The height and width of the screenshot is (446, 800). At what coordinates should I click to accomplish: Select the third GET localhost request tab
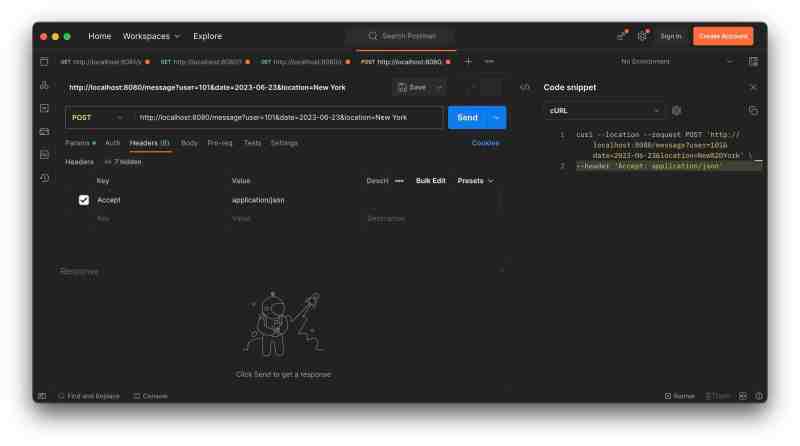point(305,61)
